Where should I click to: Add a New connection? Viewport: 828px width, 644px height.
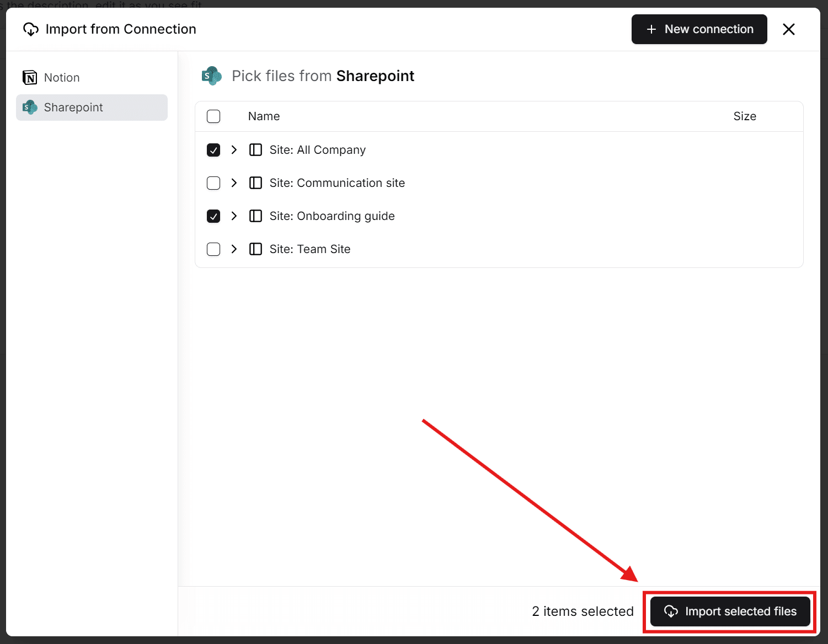point(699,29)
